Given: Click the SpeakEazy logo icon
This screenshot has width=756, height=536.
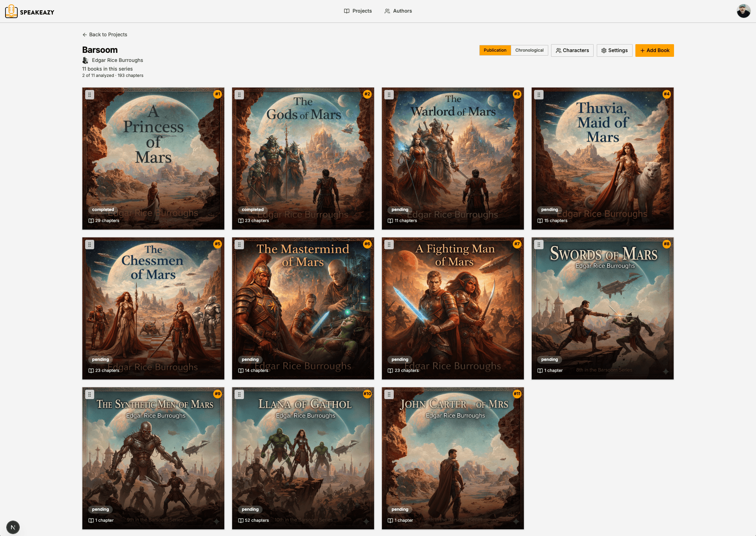Looking at the screenshot, I should coord(11,11).
